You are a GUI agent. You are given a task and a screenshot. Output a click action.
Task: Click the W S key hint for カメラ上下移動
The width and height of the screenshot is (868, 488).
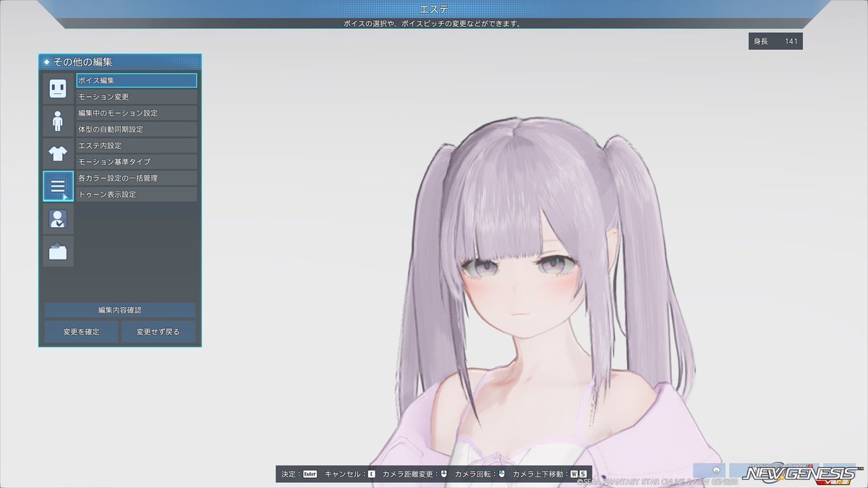click(578, 474)
